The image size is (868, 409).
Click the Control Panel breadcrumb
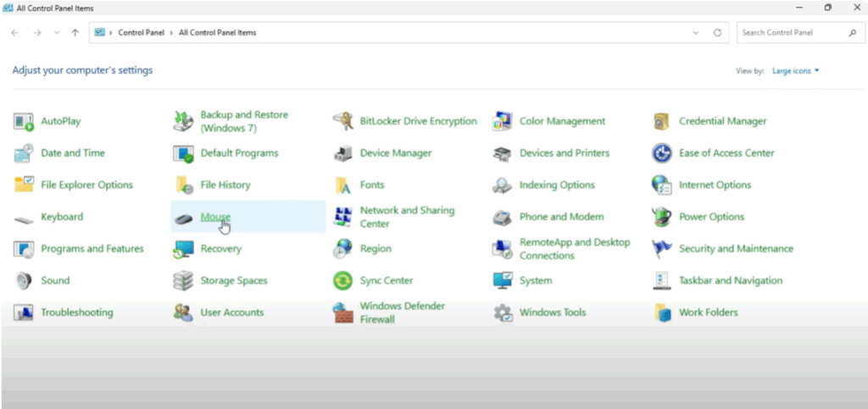click(x=142, y=33)
